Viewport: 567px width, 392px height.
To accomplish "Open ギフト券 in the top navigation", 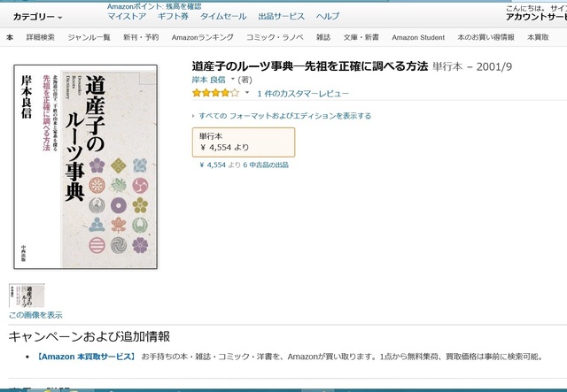I will (x=173, y=16).
